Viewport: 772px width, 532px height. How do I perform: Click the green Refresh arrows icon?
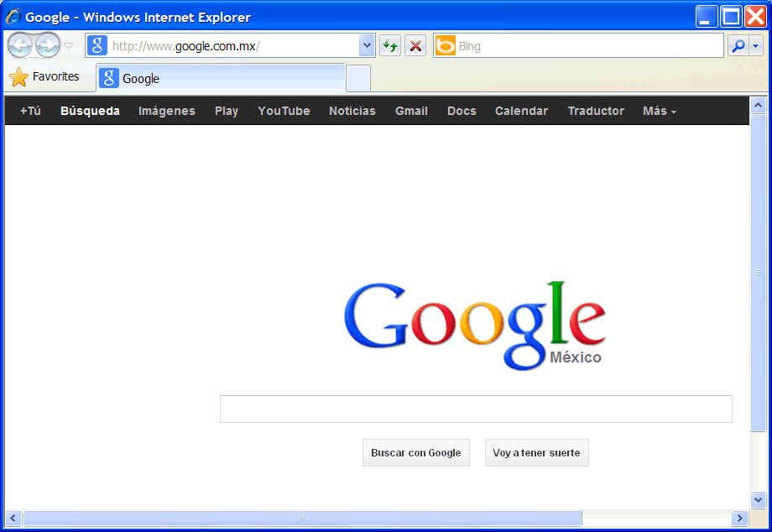[390, 46]
